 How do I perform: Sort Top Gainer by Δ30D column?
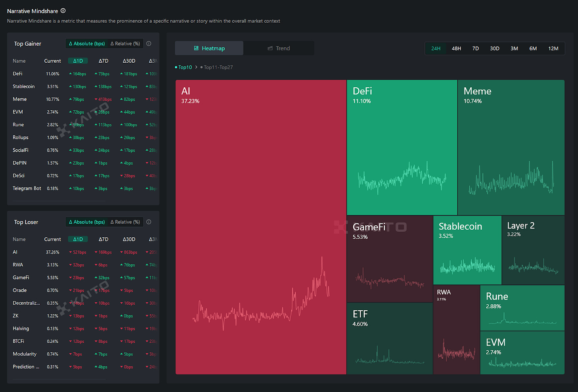coord(129,61)
